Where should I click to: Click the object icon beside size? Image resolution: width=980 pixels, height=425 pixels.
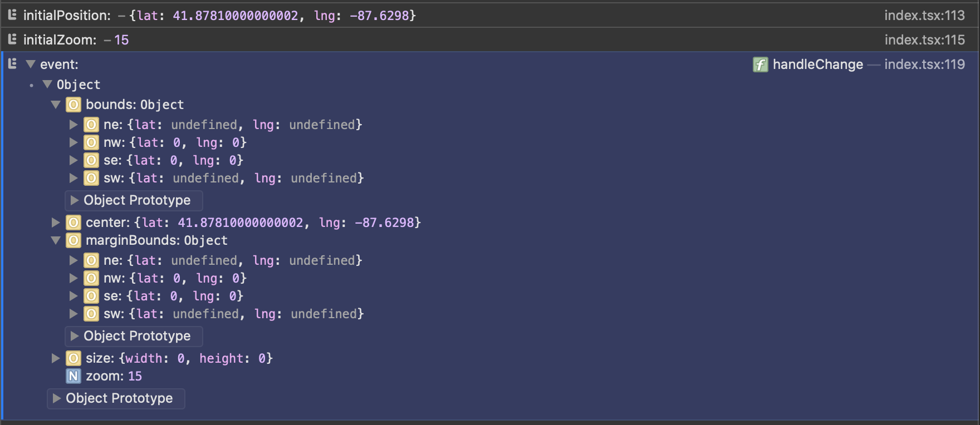[x=73, y=358]
